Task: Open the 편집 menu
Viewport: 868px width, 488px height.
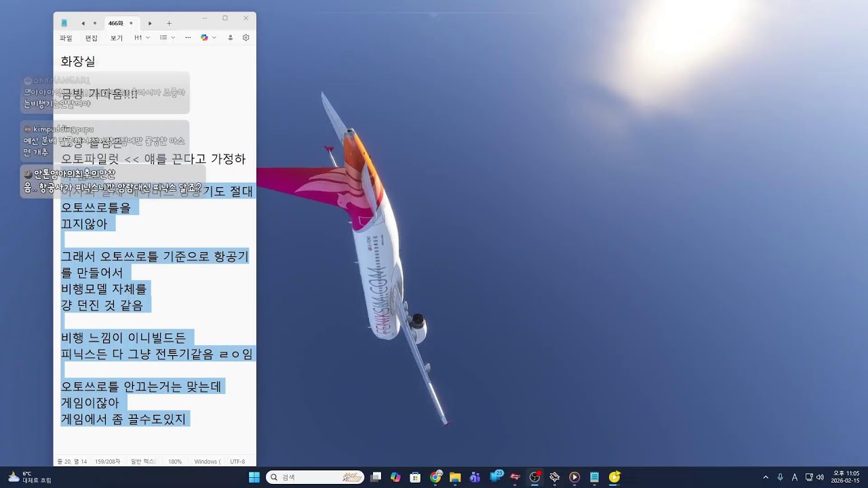Action: click(91, 38)
